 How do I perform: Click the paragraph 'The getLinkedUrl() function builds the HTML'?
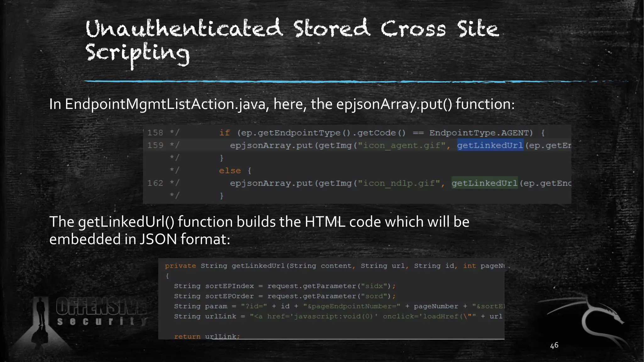click(259, 230)
